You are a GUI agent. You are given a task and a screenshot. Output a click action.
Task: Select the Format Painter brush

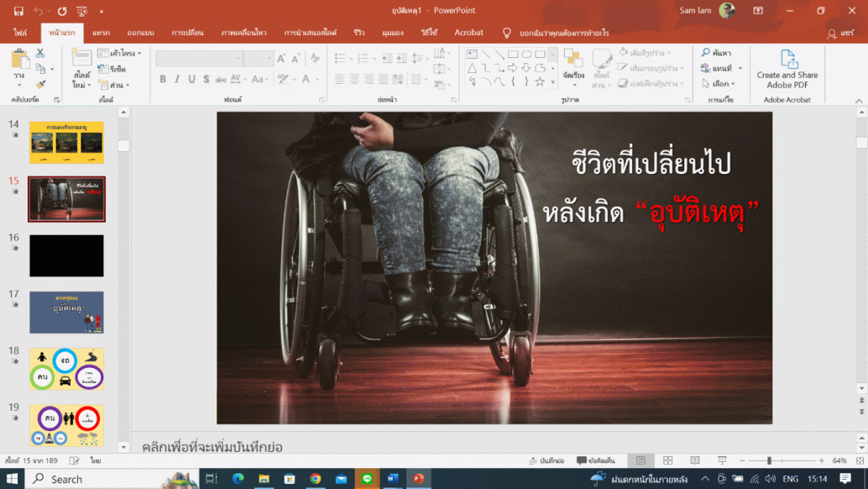pos(40,85)
